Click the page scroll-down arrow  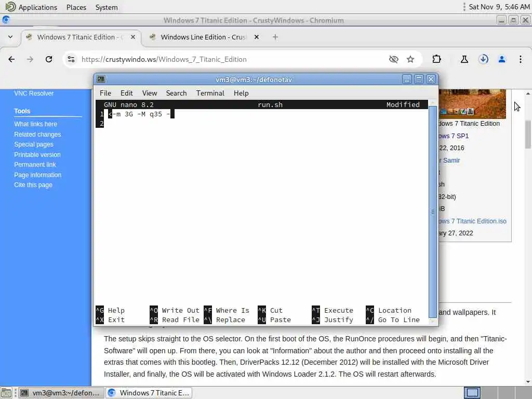coord(528,382)
